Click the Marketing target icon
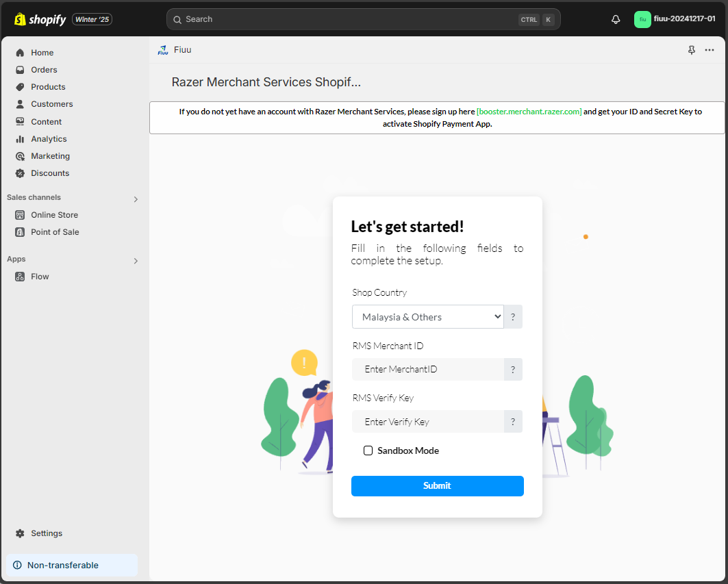728x584 pixels. 20,156
